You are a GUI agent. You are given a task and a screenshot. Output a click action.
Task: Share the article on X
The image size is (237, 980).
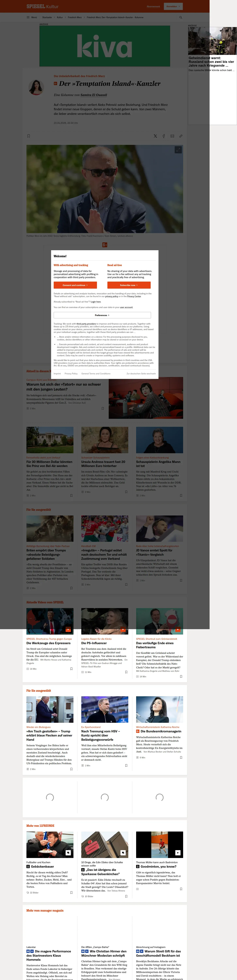tap(155, 136)
